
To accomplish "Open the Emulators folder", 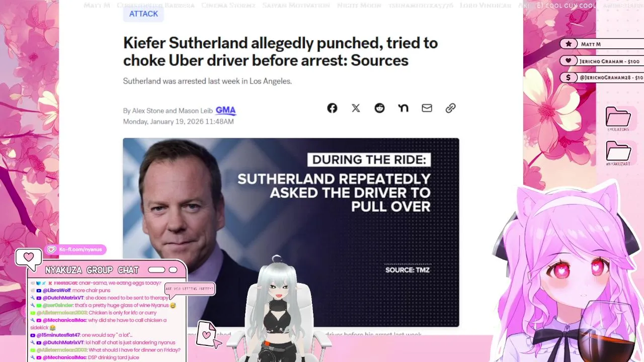I will click(x=618, y=119).
